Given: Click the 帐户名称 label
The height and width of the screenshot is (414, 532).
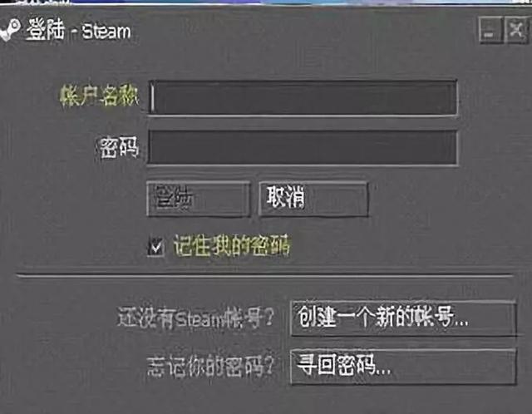Looking at the screenshot, I should pyautogui.click(x=99, y=96).
